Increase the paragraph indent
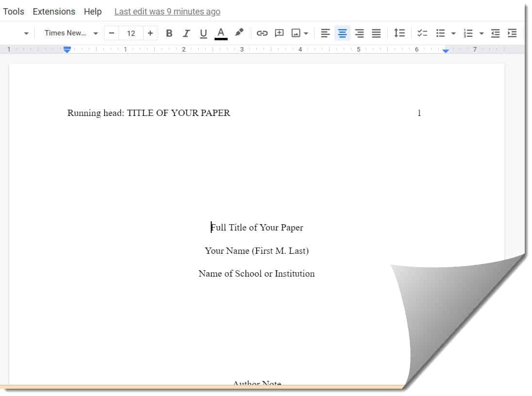 click(x=512, y=33)
